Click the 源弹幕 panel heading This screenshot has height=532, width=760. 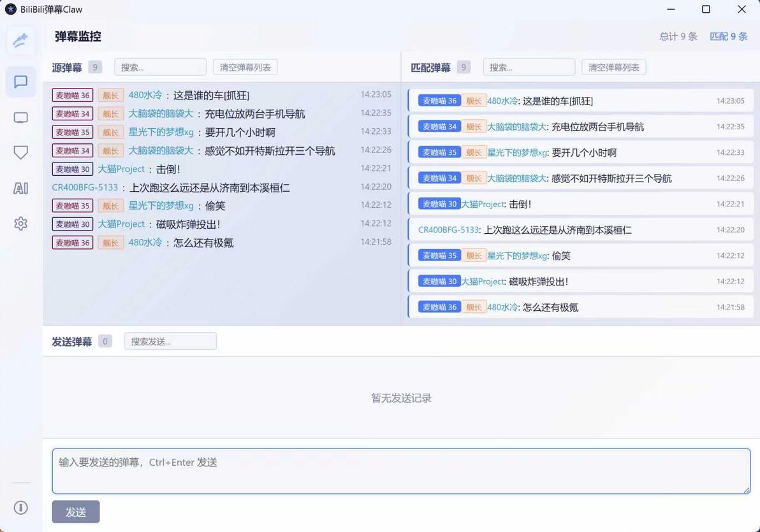[x=67, y=68]
